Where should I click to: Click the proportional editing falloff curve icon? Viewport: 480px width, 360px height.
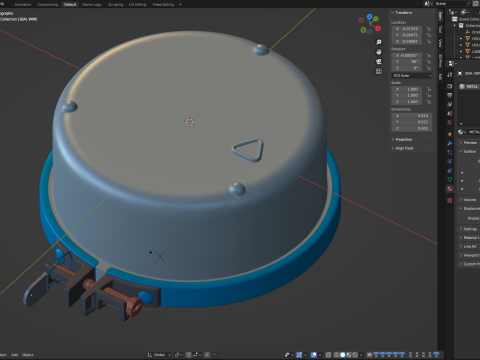(x=214, y=355)
